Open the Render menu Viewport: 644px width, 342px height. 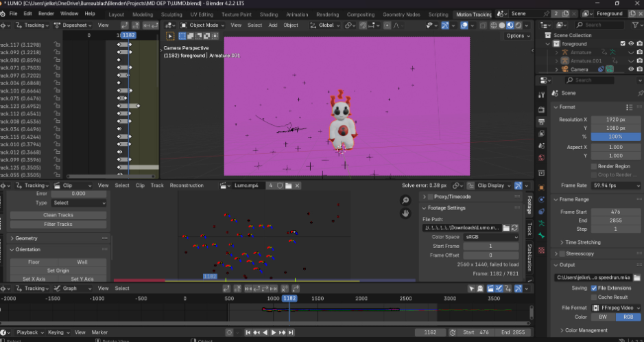[x=46, y=14]
